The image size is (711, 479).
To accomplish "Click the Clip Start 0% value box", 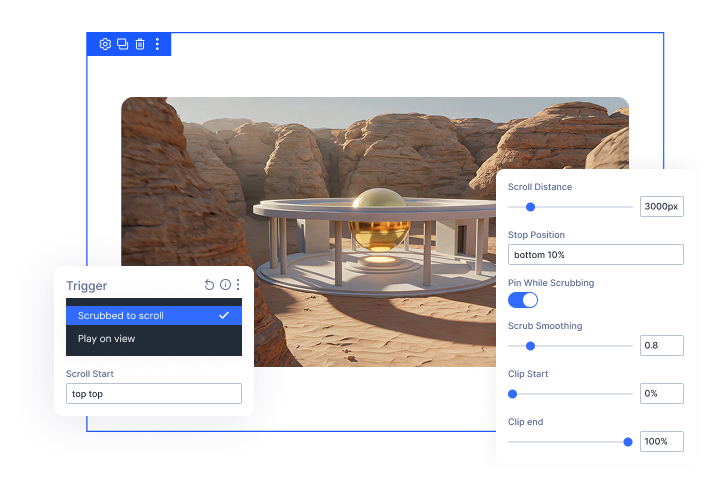I will click(x=662, y=394).
